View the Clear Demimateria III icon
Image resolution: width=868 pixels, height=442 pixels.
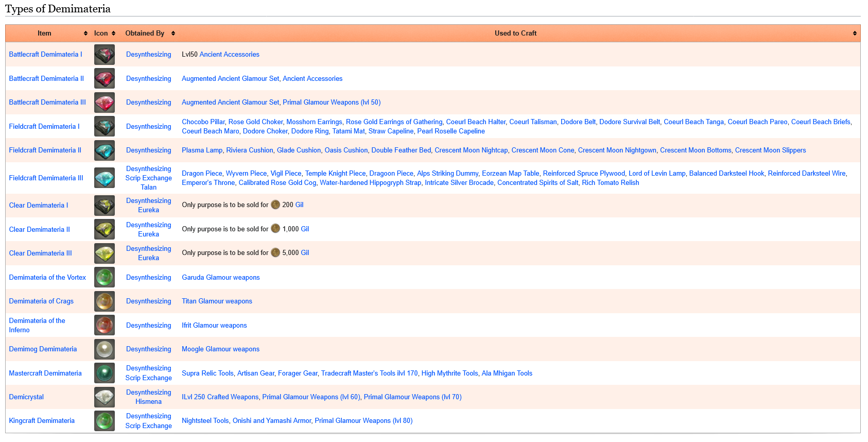pyautogui.click(x=105, y=253)
